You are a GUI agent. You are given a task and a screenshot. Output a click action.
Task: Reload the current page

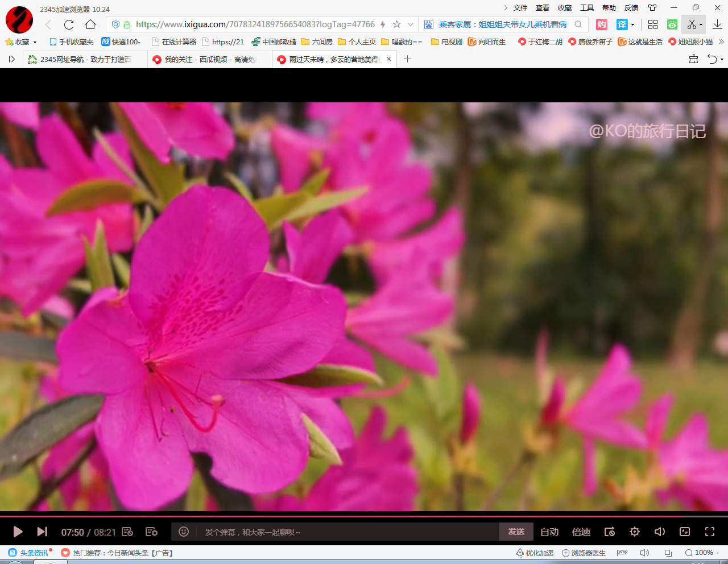coord(69,24)
